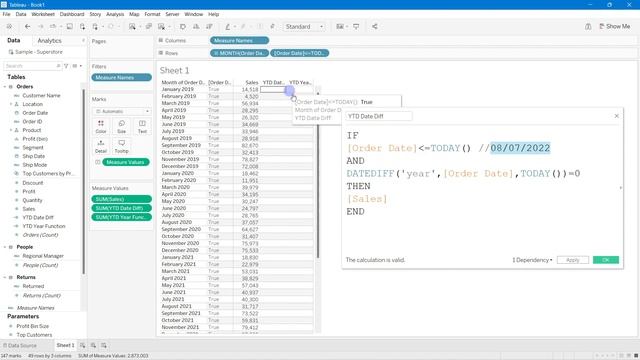This screenshot has height=360, width=640.
Task: Click the Sort Descending icon
Action: click(x=209, y=27)
